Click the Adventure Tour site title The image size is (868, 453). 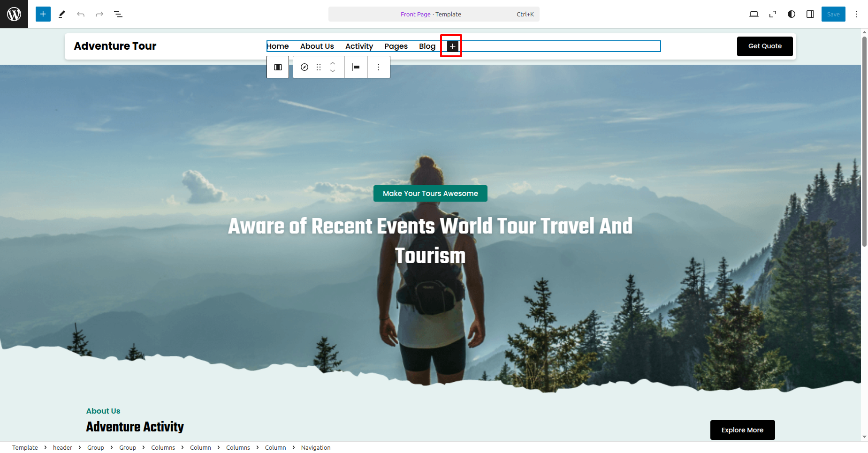coord(115,46)
